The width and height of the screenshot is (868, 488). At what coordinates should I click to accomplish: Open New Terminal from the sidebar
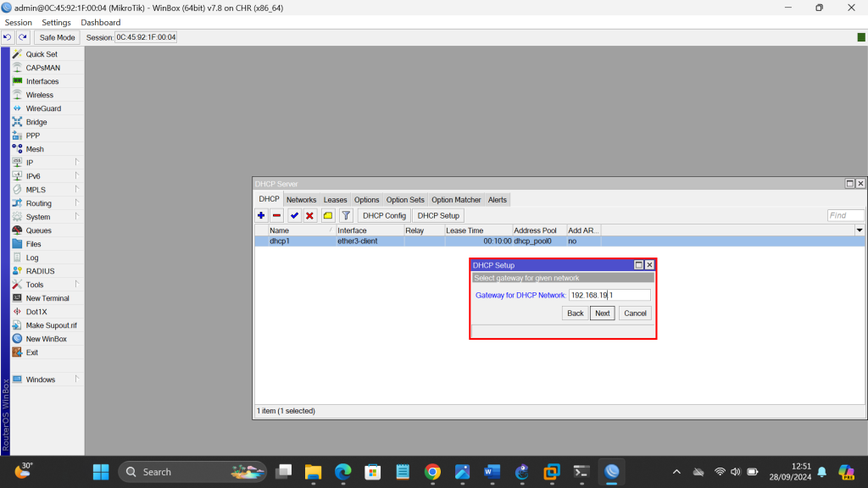pos(47,298)
